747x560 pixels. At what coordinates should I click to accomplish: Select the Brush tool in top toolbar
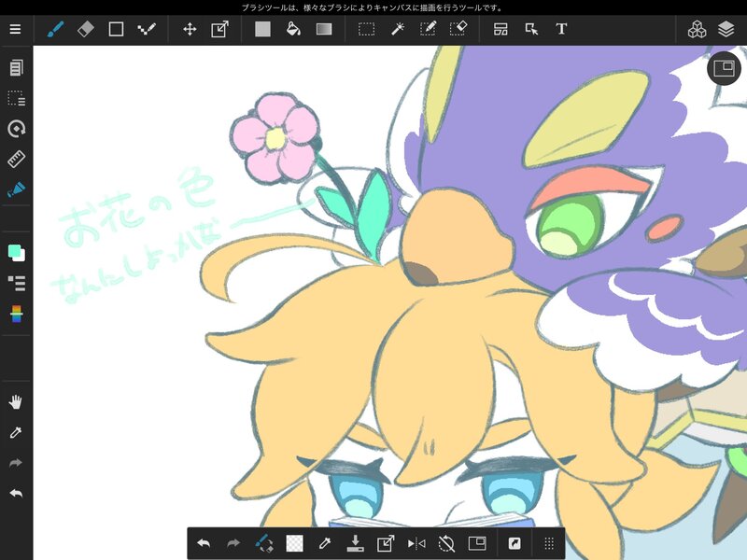click(56, 30)
